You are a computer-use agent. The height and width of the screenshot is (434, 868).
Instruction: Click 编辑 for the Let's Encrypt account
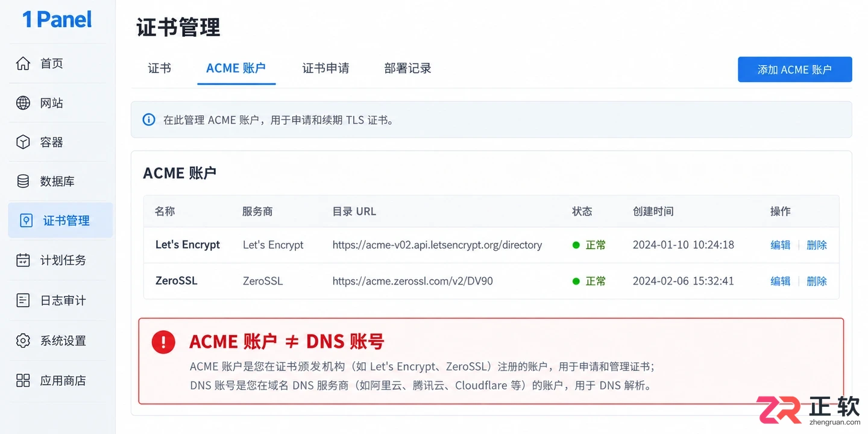780,245
